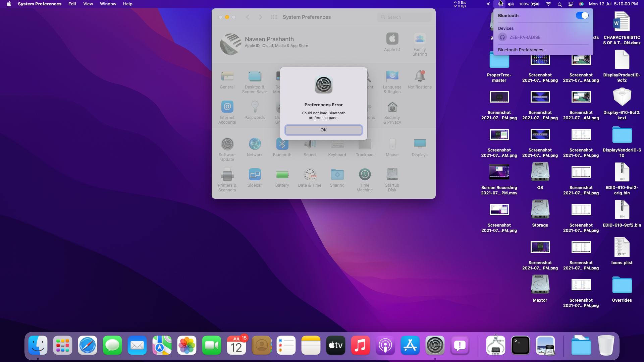Expand the volume menu bar item

coord(511,4)
